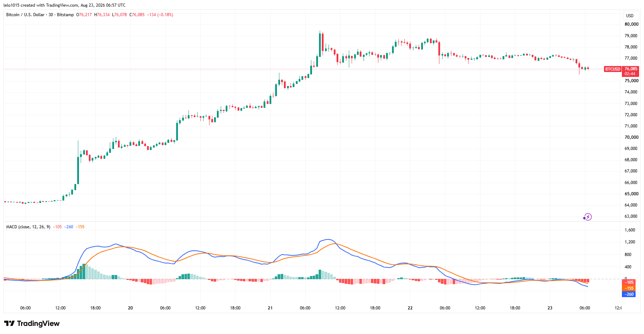This screenshot has width=644, height=334.
Task: Click the Bitcoin / U.S. Dollar chart title
Action: (x=40, y=15)
